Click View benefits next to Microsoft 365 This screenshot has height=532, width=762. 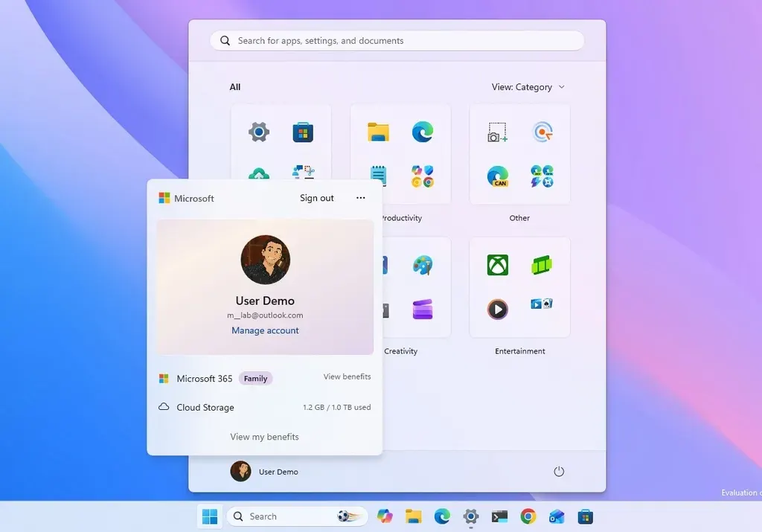coord(347,376)
